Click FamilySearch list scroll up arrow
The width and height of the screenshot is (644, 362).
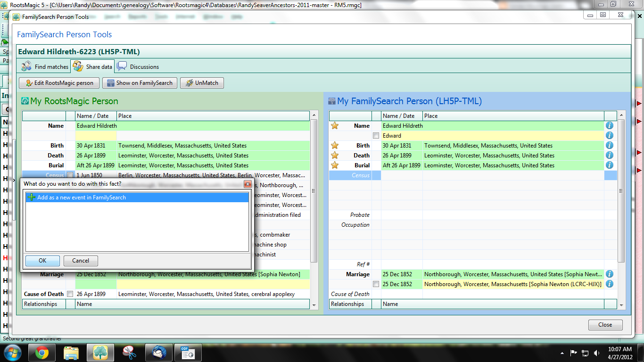coord(621,116)
